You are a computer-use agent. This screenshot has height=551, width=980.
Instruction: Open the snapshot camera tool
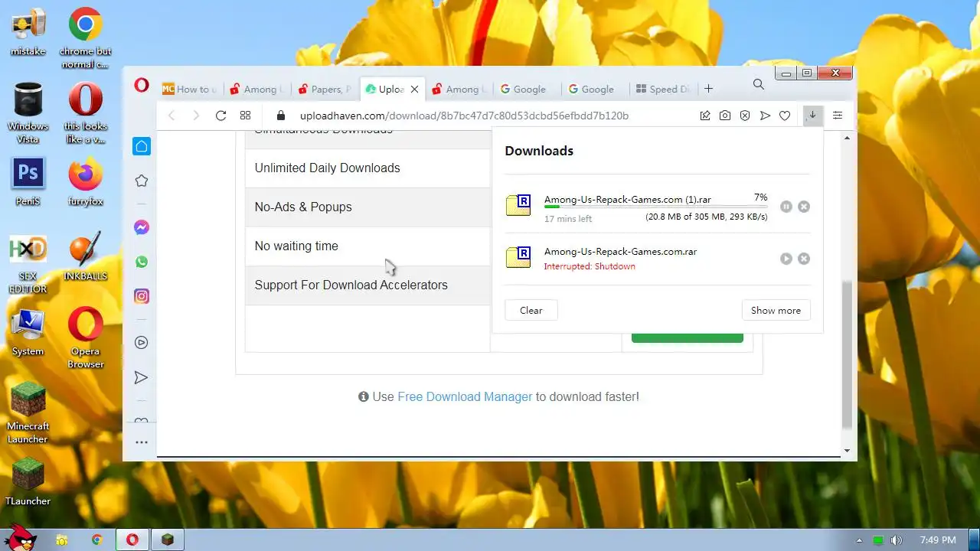click(x=725, y=116)
